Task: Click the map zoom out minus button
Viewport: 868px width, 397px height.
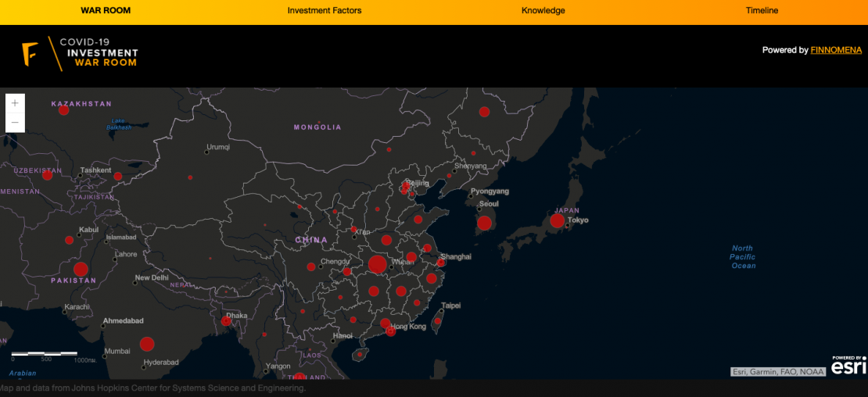Action: [15, 123]
